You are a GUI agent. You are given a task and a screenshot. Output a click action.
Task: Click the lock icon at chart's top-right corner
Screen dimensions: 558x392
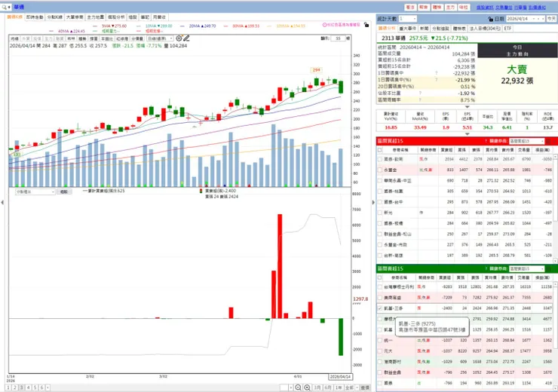(x=366, y=25)
